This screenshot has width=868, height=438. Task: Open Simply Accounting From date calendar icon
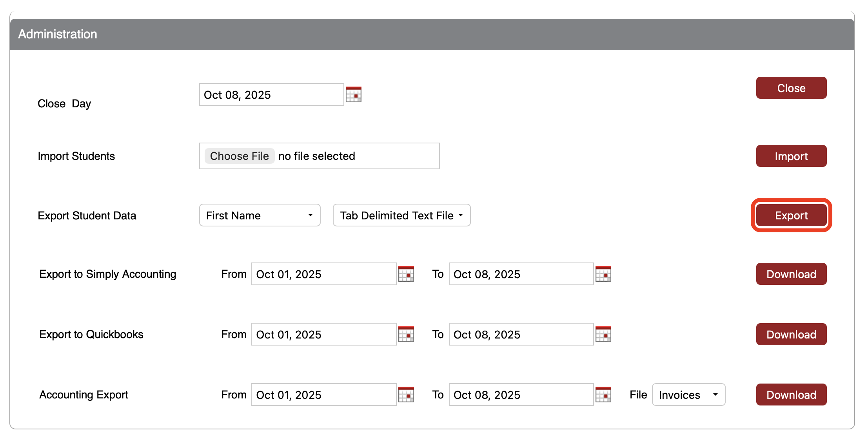point(406,274)
